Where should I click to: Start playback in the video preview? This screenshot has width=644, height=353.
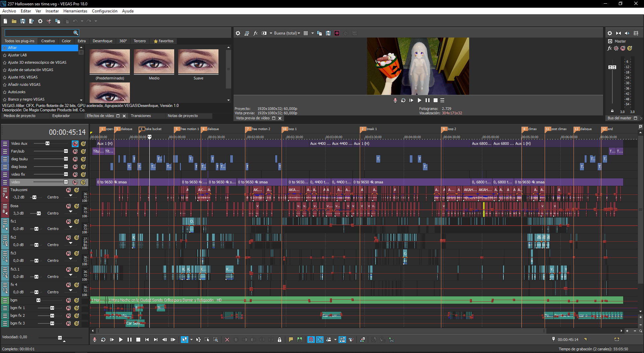[x=419, y=100]
